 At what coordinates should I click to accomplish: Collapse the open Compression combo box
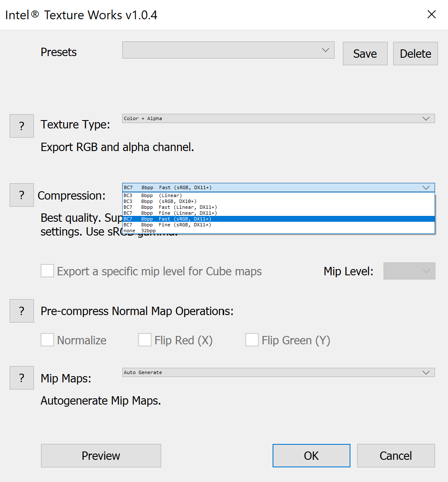click(278, 187)
